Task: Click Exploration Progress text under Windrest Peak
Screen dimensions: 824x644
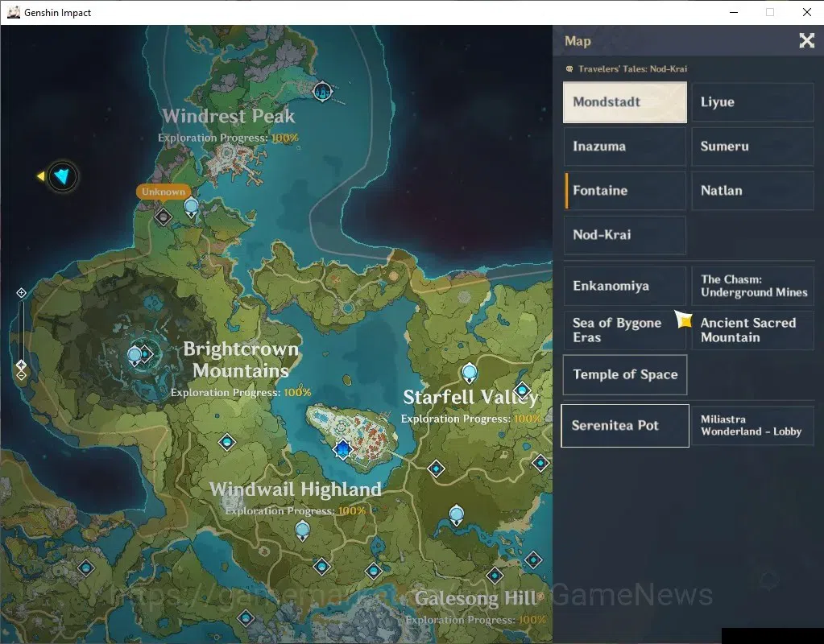Action: tap(228, 138)
